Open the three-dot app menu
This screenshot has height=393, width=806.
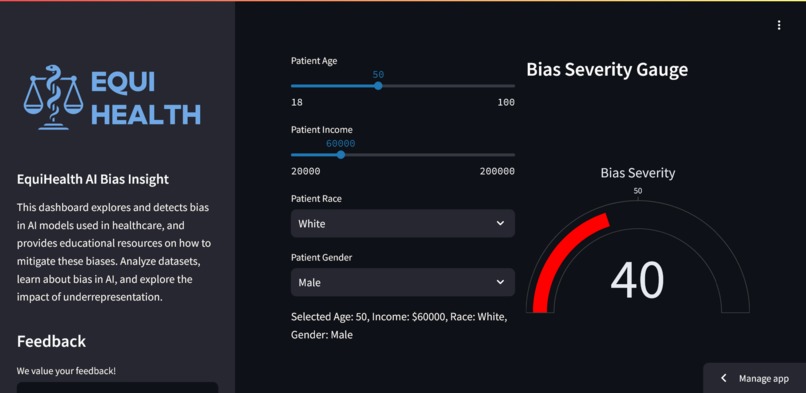pyautogui.click(x=779, y=25)
